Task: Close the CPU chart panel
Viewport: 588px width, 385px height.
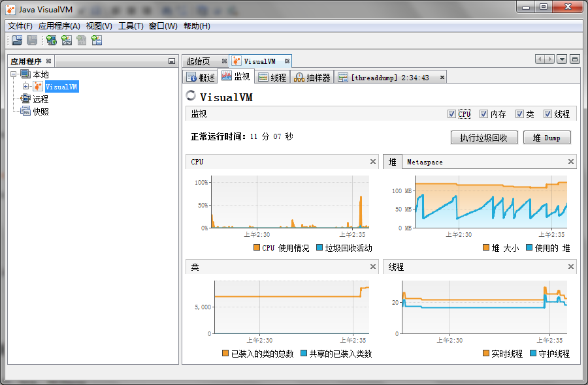Action: pyautogui.click(x=373, y=161)
